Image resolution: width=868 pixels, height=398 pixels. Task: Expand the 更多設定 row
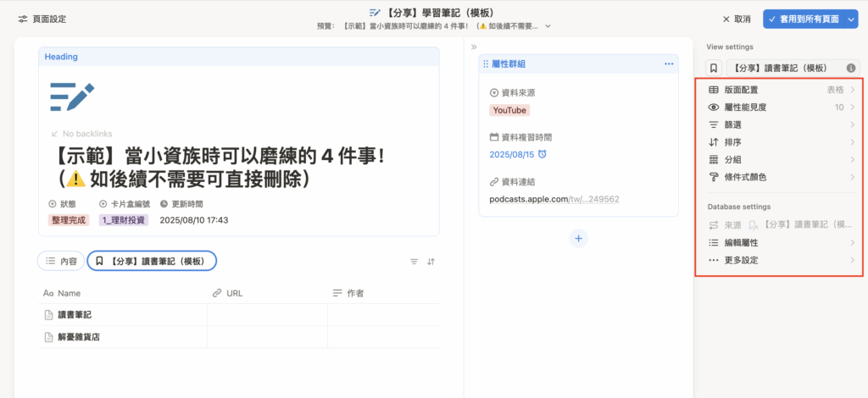coord(780,260)
